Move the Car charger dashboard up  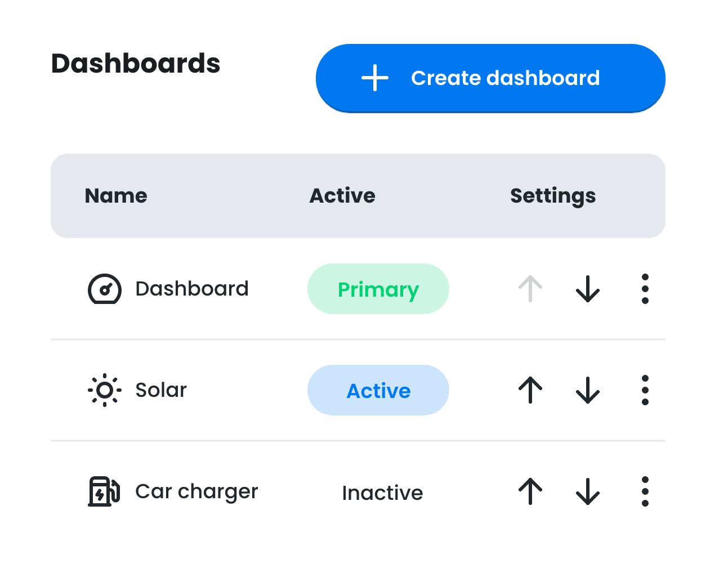coord(530,491)
